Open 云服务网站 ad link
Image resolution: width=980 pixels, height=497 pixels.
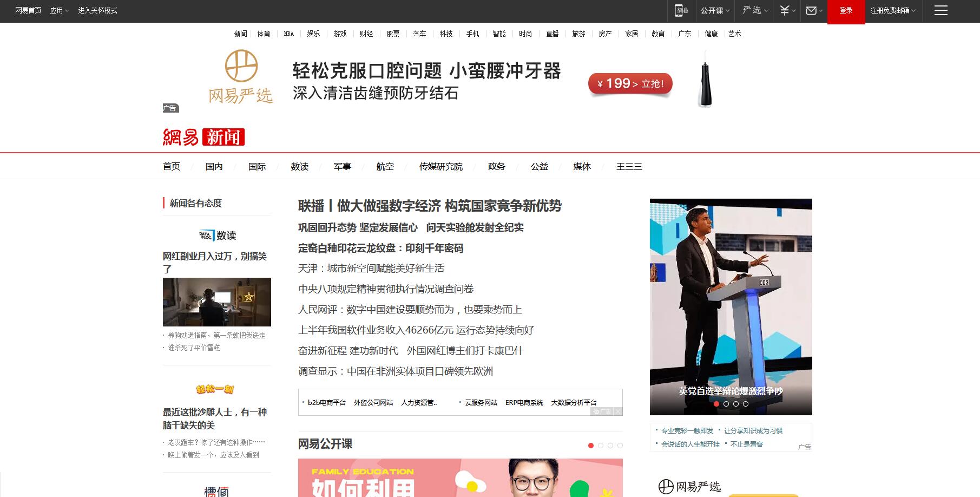481,403
